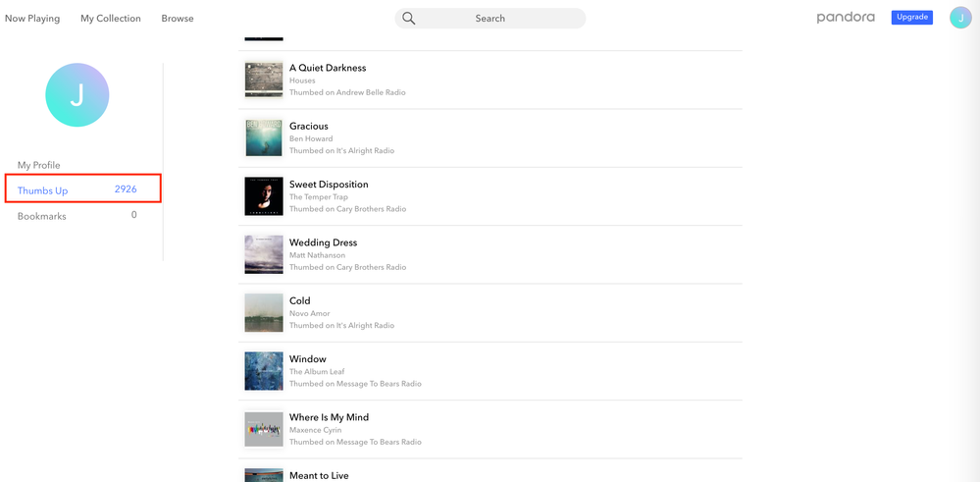The width and height of the screenshot is (980, 482).
Task: Go to the Now Playing tab
Action: pos(32,19)
